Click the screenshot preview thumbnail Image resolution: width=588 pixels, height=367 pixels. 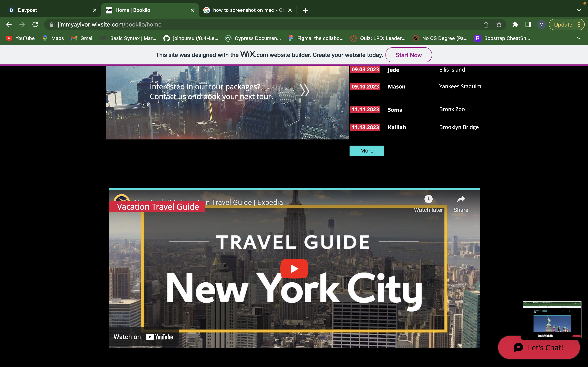[552, 320]
